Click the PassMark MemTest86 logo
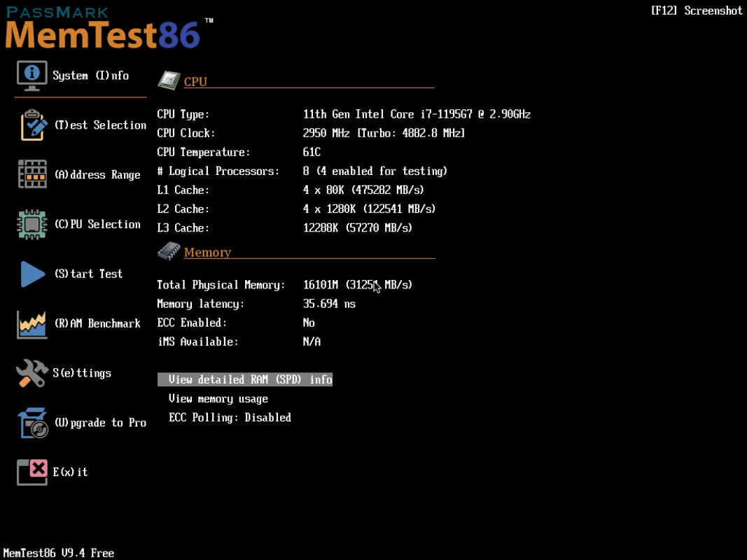The width and height of the screenshot is (747, 560). [109, 27]
